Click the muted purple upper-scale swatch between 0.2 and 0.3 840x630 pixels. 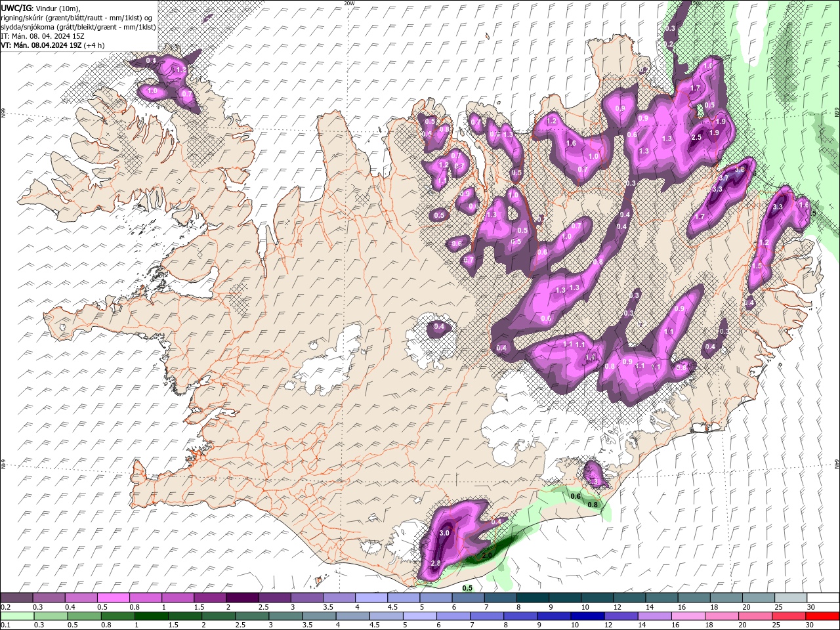pos(16,598)
